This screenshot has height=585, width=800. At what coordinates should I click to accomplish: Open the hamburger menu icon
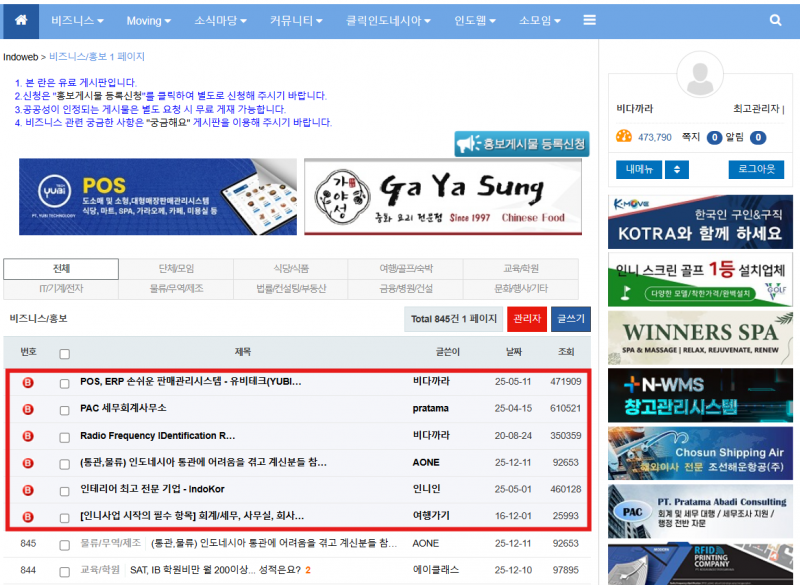click(590, 20)
